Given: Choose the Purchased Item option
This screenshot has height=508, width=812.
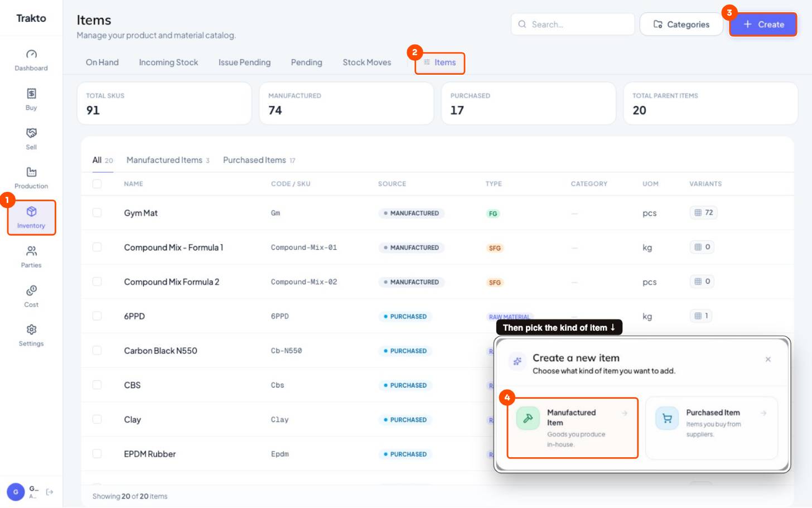Looking at the screenshot, I should [712, 428].
